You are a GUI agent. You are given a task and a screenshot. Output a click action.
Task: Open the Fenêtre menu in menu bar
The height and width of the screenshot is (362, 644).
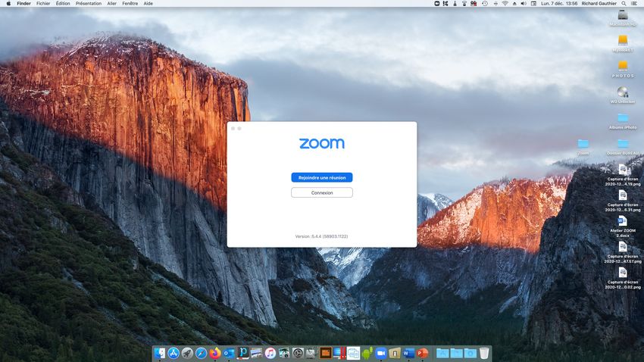(130, 4)
